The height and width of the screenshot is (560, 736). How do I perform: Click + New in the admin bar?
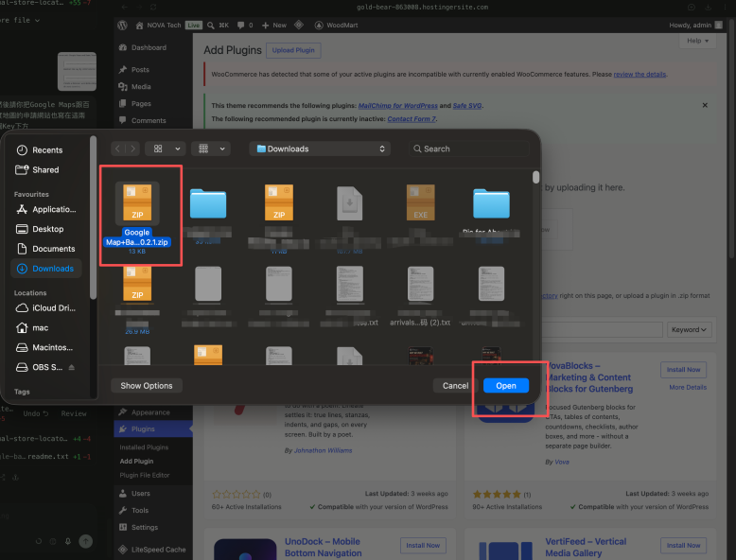pyautogui.click(x=274, y=26)
